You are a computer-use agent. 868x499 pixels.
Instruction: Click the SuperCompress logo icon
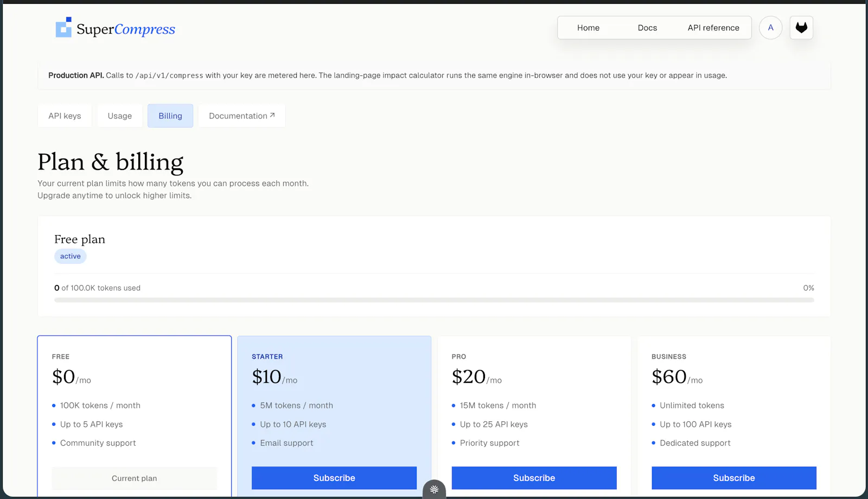point(63,27)
